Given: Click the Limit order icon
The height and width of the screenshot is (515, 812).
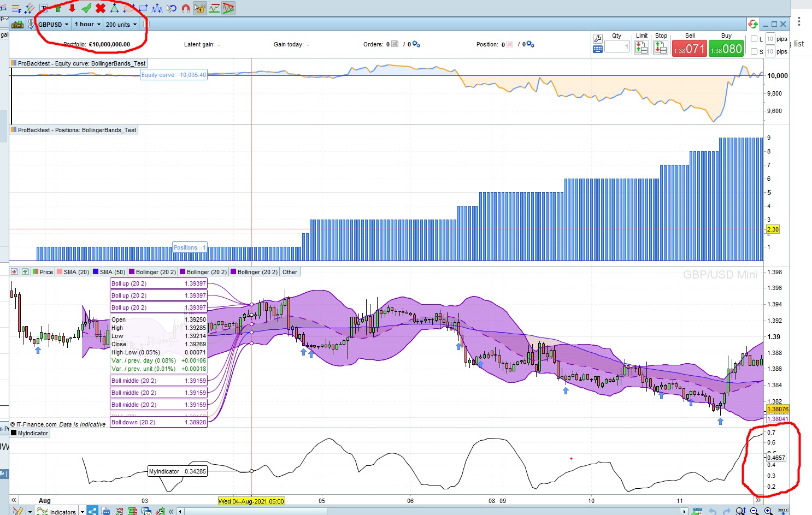Looking at the screenshot, I should pos(642,48).
